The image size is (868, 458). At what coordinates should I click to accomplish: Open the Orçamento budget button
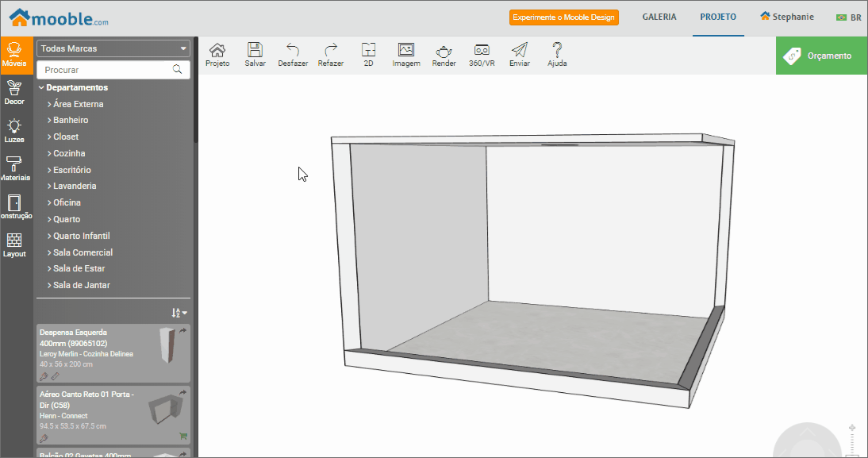coord(821,56)
